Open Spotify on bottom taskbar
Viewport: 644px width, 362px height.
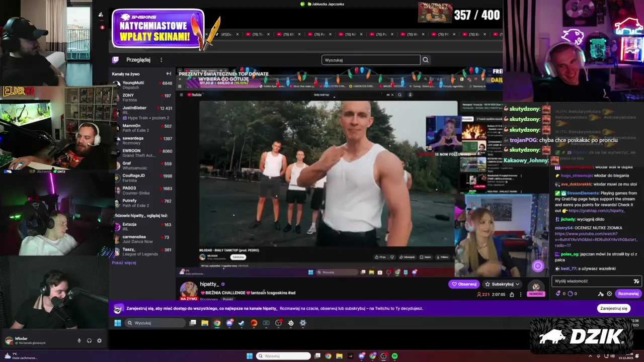394,356
